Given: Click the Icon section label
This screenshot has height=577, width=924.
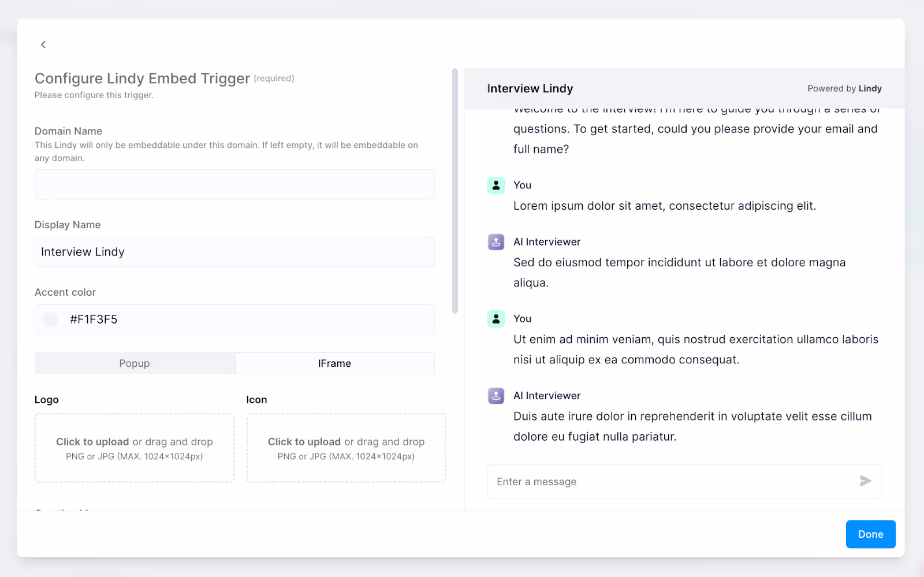Looking at the screenshot, I should 256,400.
